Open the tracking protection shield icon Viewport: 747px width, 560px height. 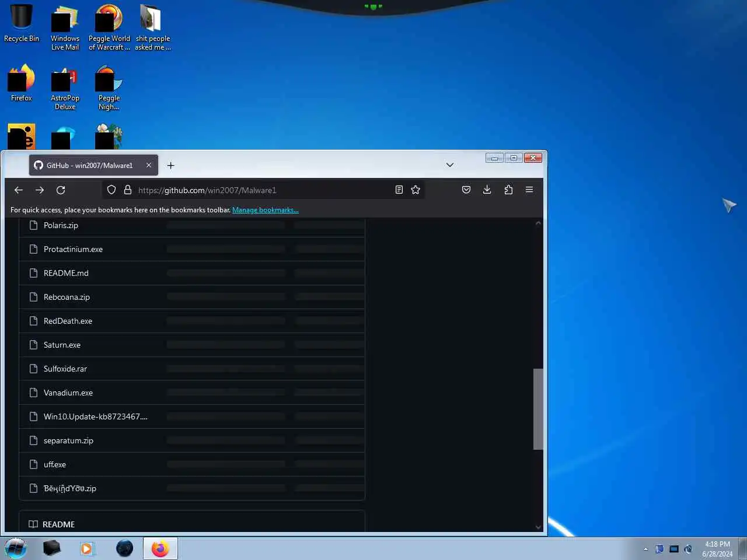[111, 190]
